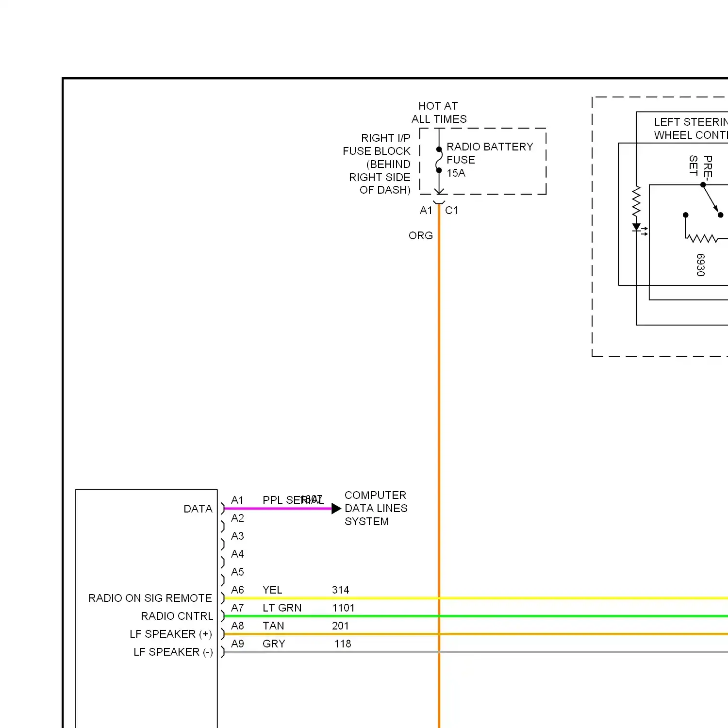Select the 'RADIO BATTERY FUSE 15A' label

[x=490, y=160]
